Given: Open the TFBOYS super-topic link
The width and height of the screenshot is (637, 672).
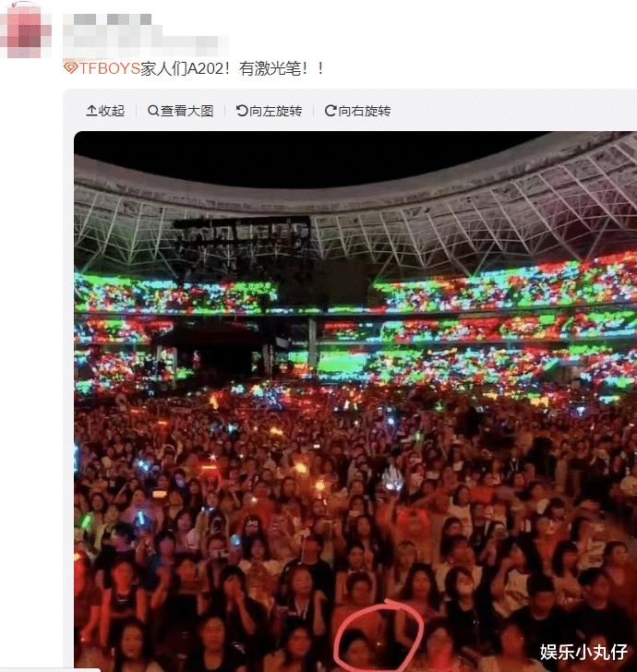Looking at the screenshot, I should click(110, 68).
